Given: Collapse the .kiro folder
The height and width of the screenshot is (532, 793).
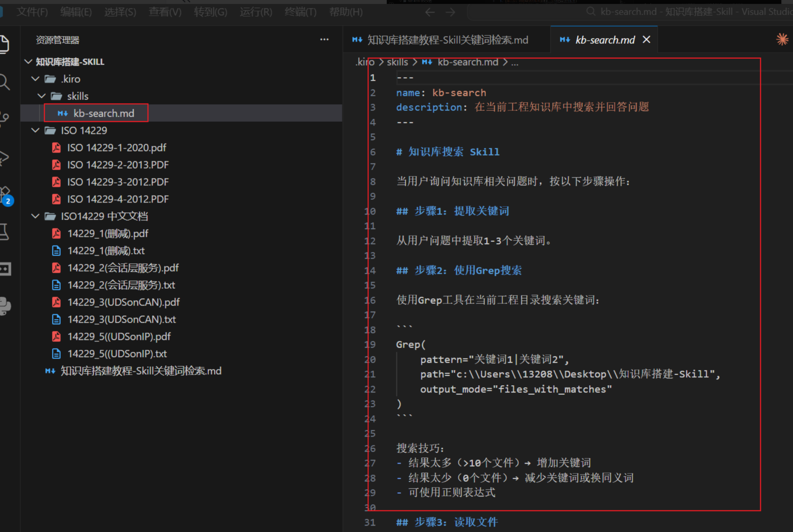Looking at the screenshot, I should click(35, 78).
